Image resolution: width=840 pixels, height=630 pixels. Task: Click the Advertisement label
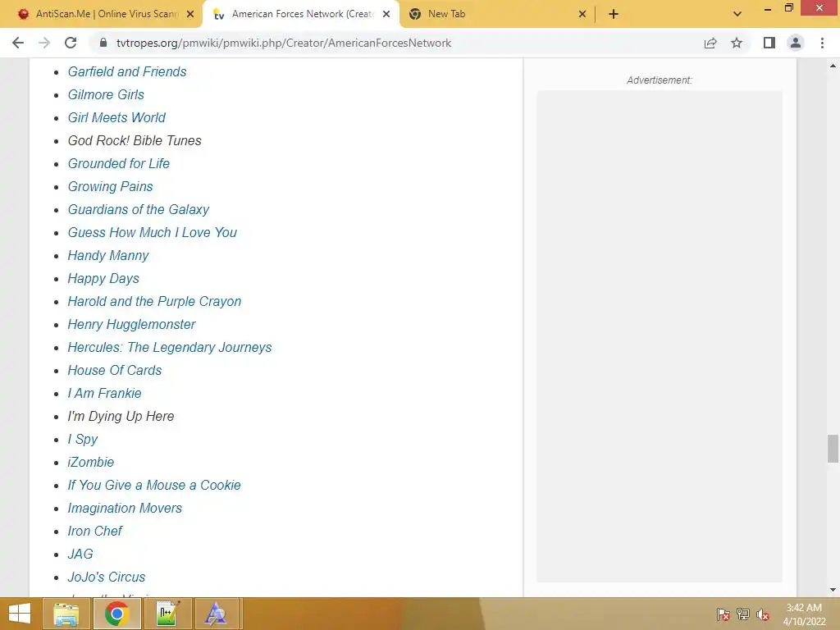pyautogui.click(x=660, y=80)
